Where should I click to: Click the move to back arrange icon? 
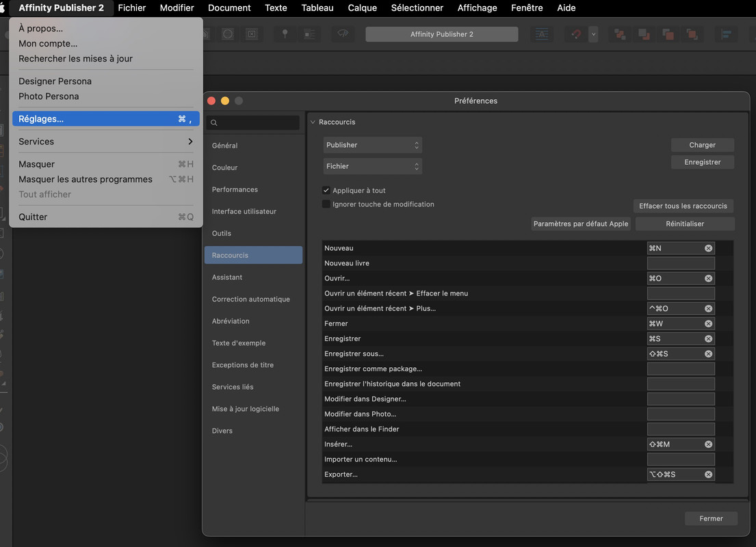(620, 34)
